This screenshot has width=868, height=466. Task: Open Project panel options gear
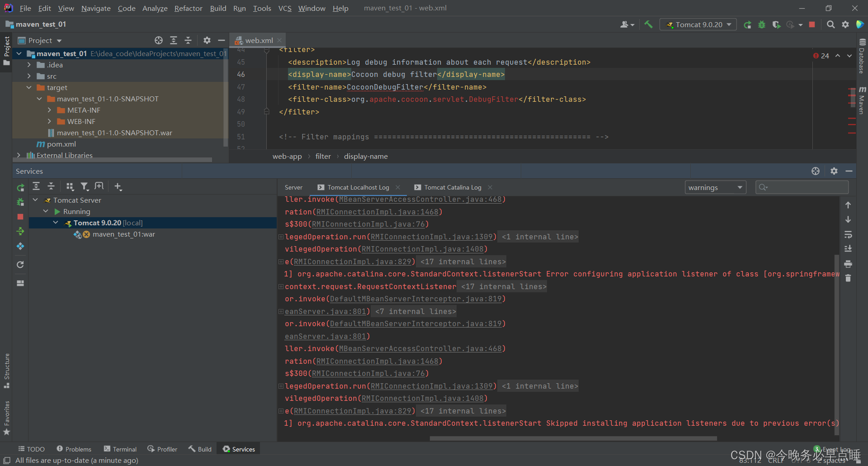207,40
